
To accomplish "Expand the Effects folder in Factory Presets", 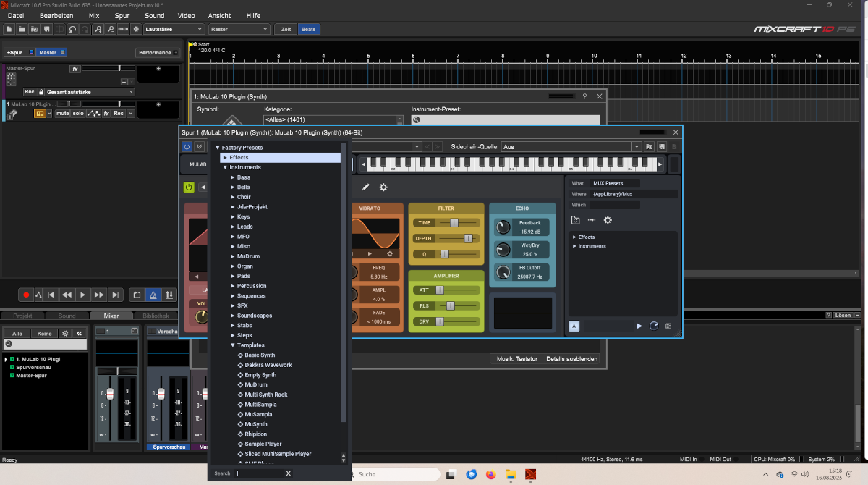I will click(x=225, y=157).
